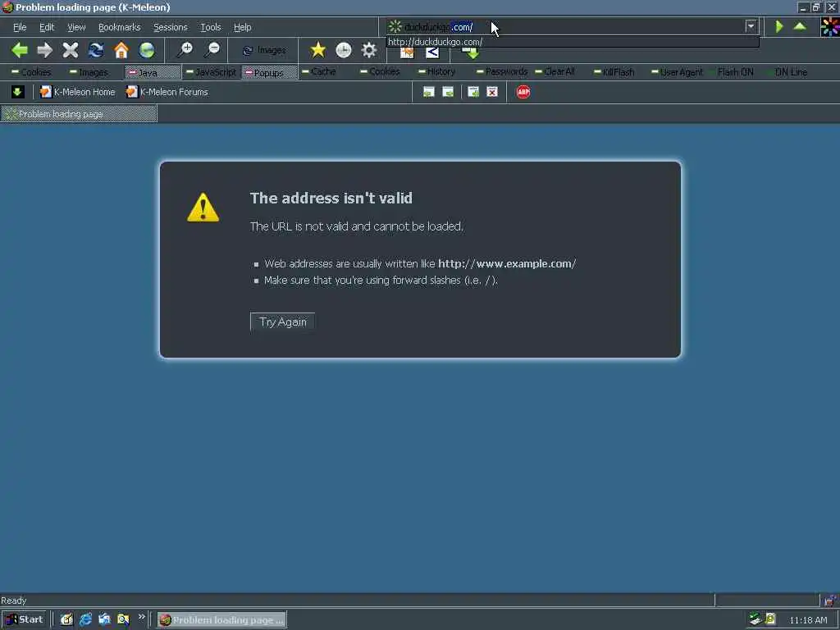
Task: Open history with the clock icon
Action: pyautogui.click(x=344, y=50)
